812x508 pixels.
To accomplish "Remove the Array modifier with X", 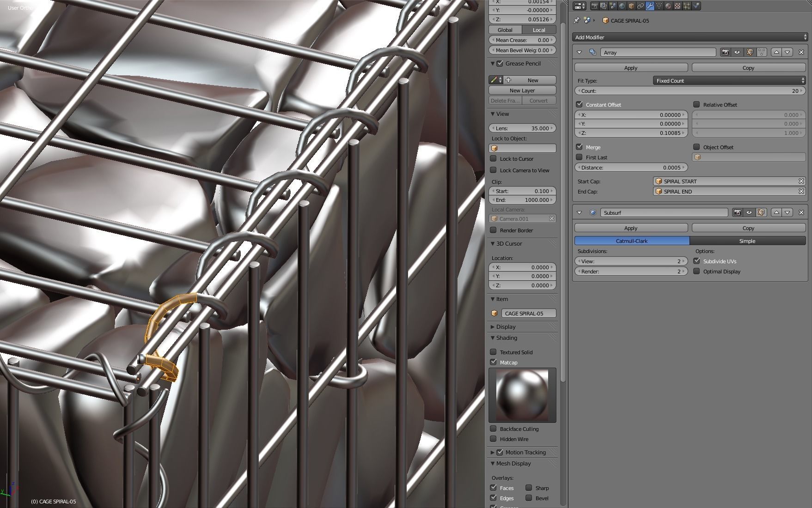I will (x=801, y=52).
